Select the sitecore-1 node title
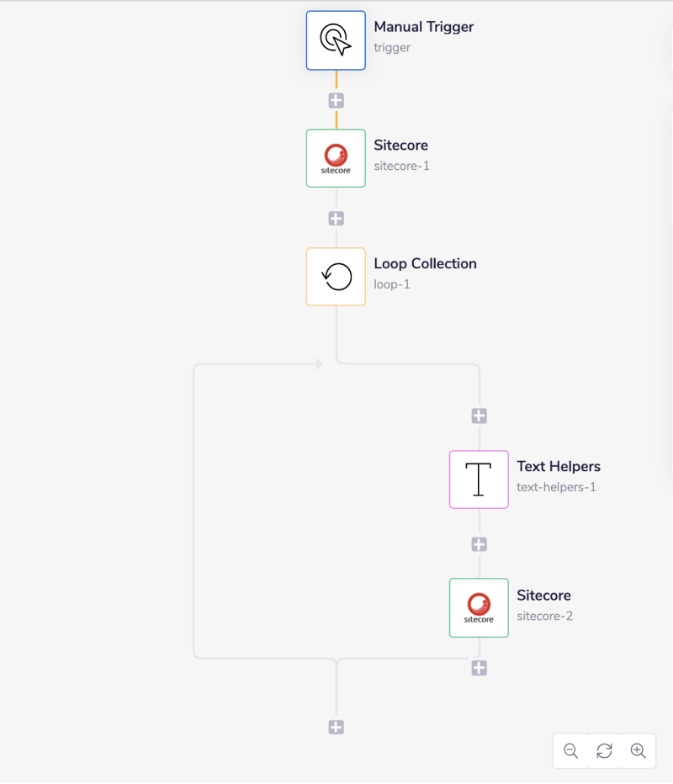 coord(400,145)
